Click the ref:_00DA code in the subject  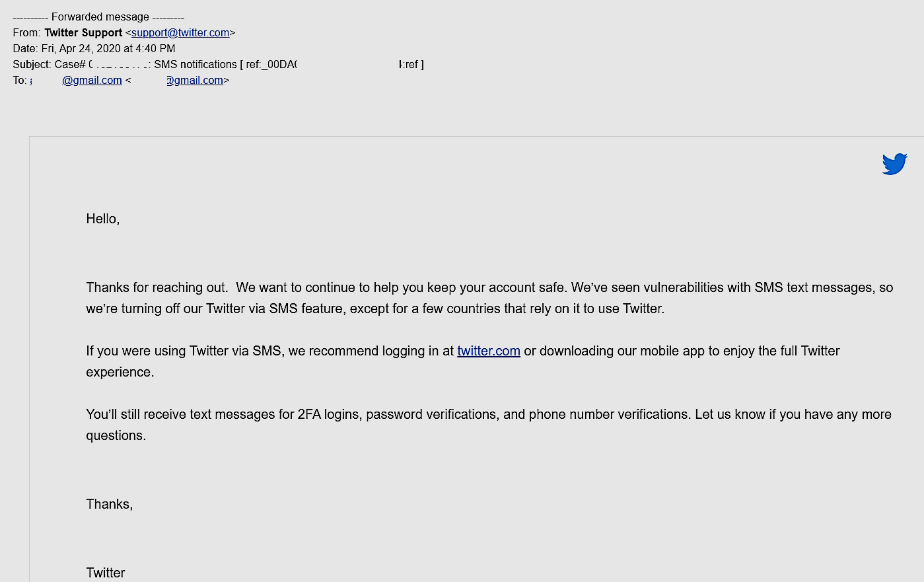(271, 64)
